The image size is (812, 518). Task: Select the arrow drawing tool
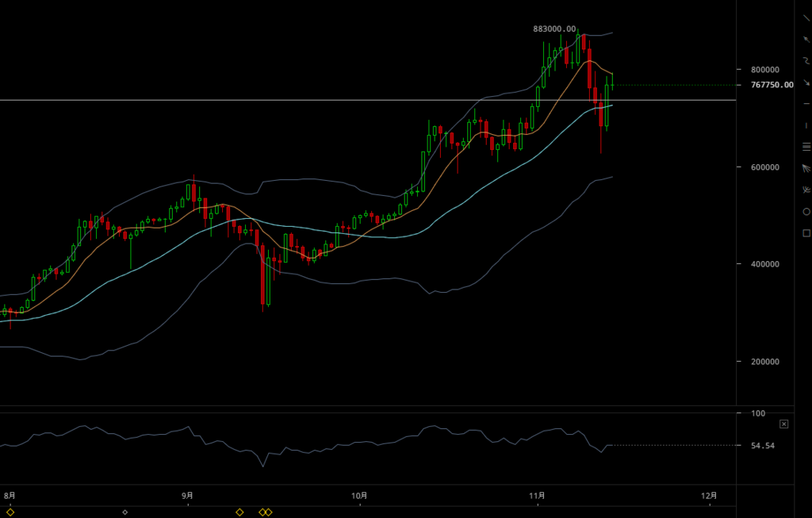806,82
